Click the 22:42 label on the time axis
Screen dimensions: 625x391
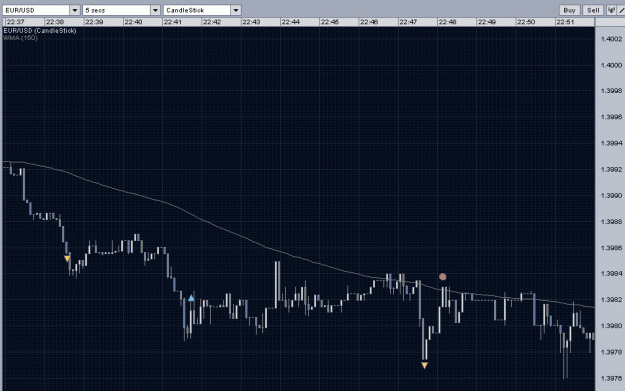[x=212, y=22]
